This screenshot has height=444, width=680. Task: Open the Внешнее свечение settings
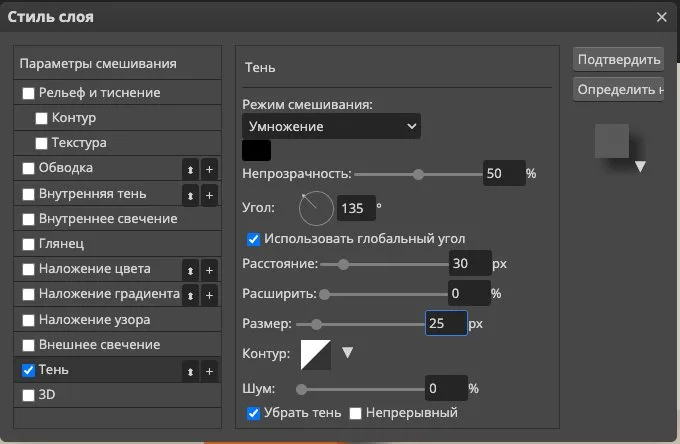[118, 345]
